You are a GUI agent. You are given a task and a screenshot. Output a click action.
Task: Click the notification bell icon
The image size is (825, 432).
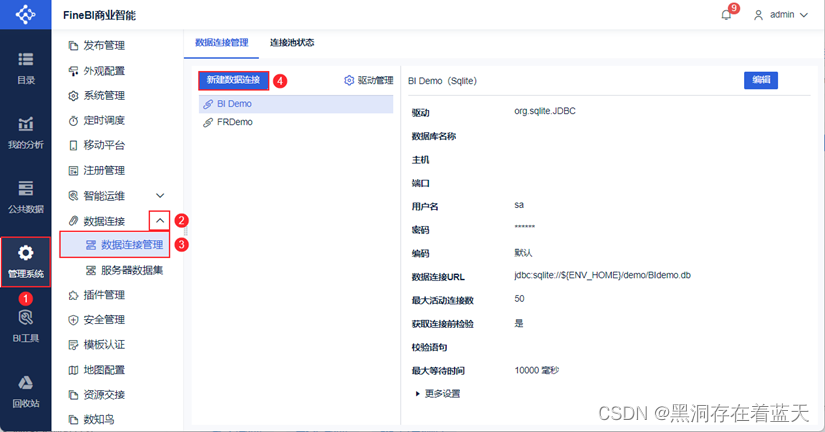[x=726, y=15]
